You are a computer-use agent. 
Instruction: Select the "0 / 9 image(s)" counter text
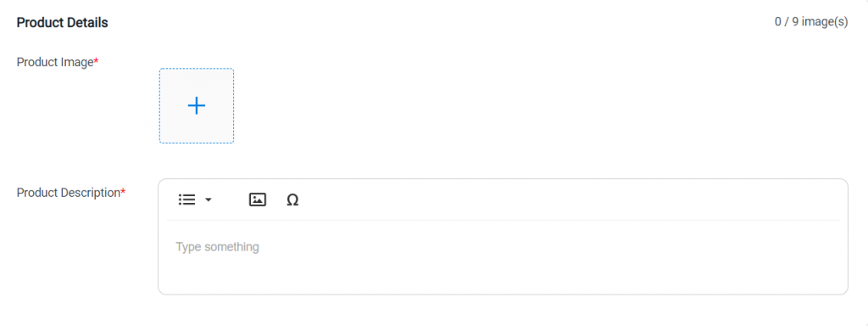tap(811, 22)
